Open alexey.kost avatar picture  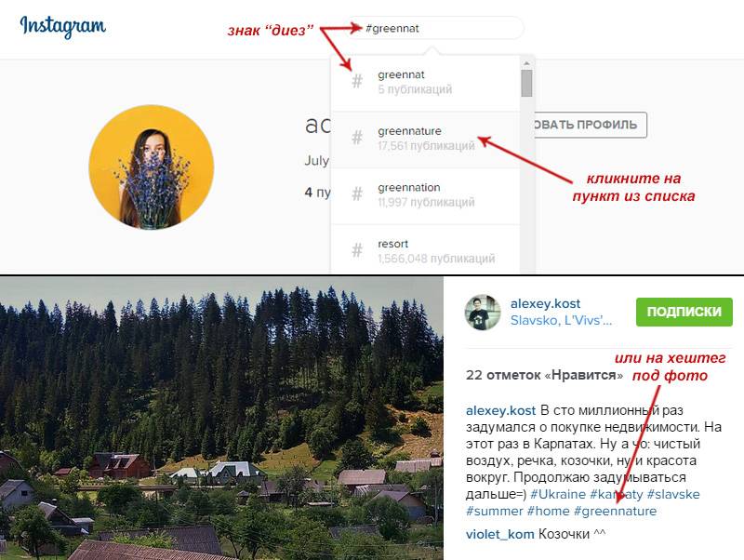(483, 312)
